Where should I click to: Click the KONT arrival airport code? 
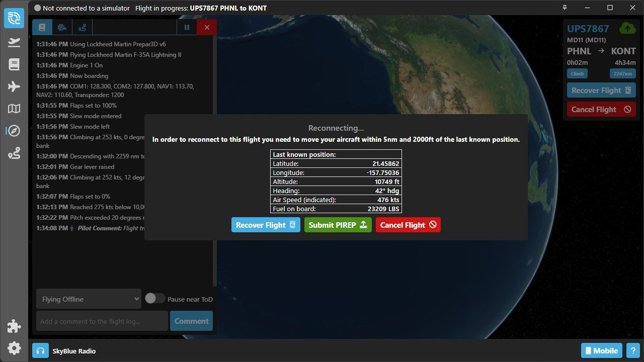pyautogui.click(x=623, y=51)
